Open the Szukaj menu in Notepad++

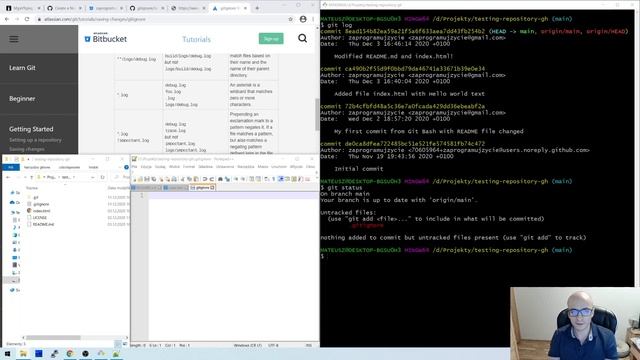point(160,167)
